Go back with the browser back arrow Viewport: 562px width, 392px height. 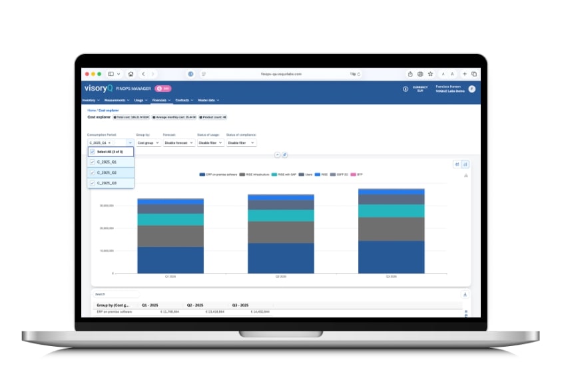143,74
